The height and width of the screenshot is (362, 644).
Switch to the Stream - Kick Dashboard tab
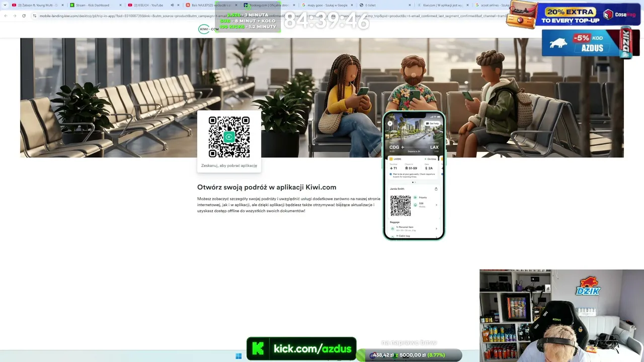tap(96, 5)
